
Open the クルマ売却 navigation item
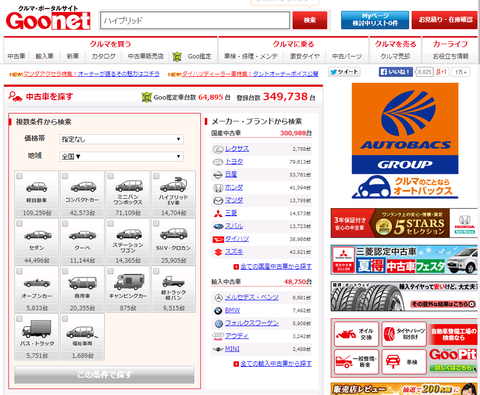pyautogui.click(x=395, y=56)
